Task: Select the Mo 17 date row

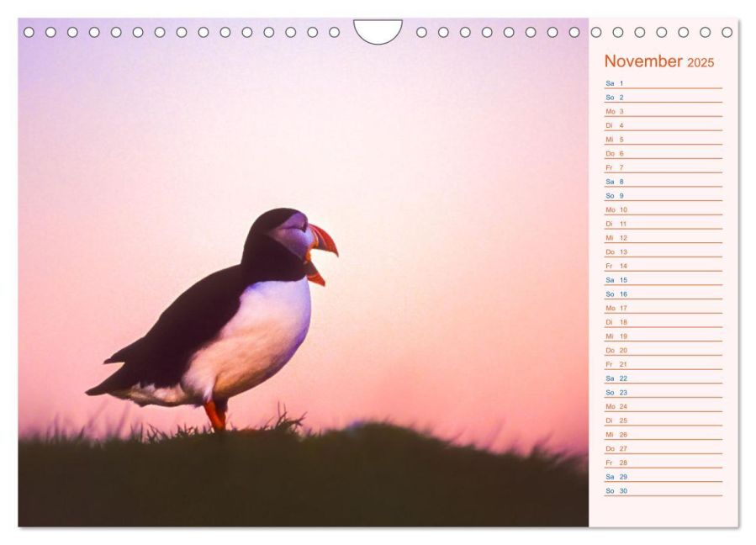Action: pos(663,308)
